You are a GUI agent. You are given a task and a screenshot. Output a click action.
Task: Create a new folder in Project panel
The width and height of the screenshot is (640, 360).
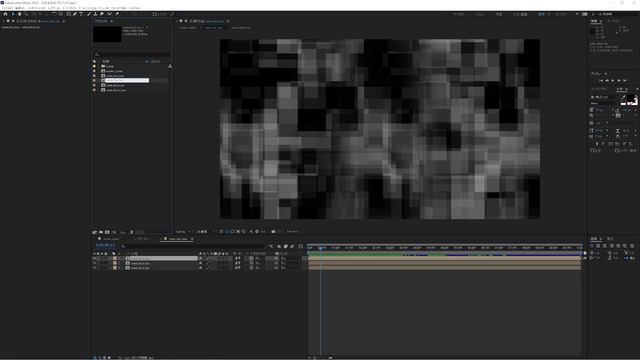coord(101,232)
